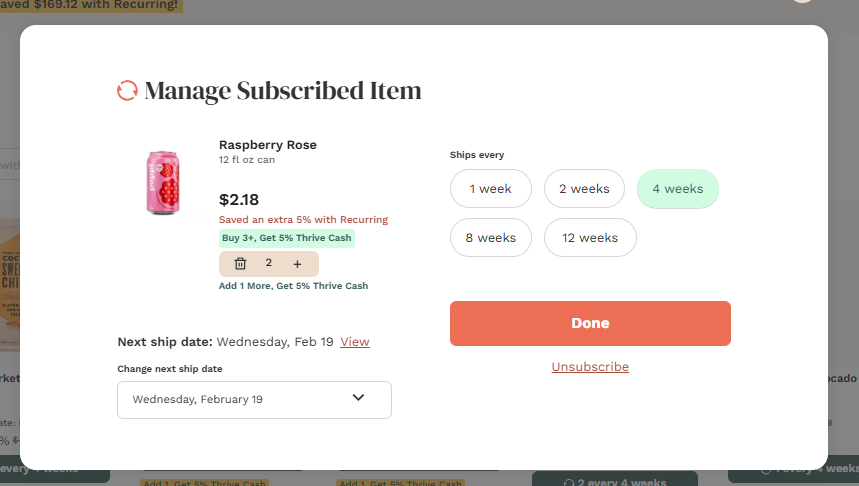Screen dimensions: 859x486
Task: Click the chevron arrow in ship date dropdown
Action: (359, 398)
